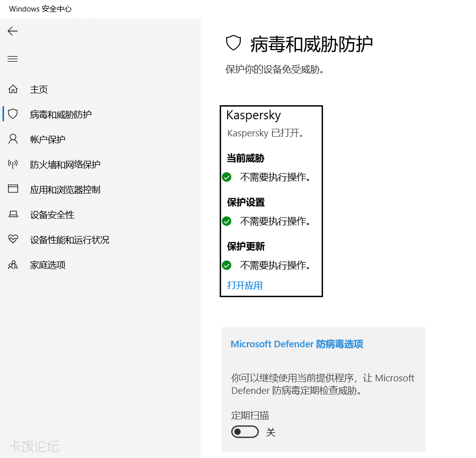Collapse the sidebar with hamburger button
This screenshot has height=458, width=476.
coord(12,59)
